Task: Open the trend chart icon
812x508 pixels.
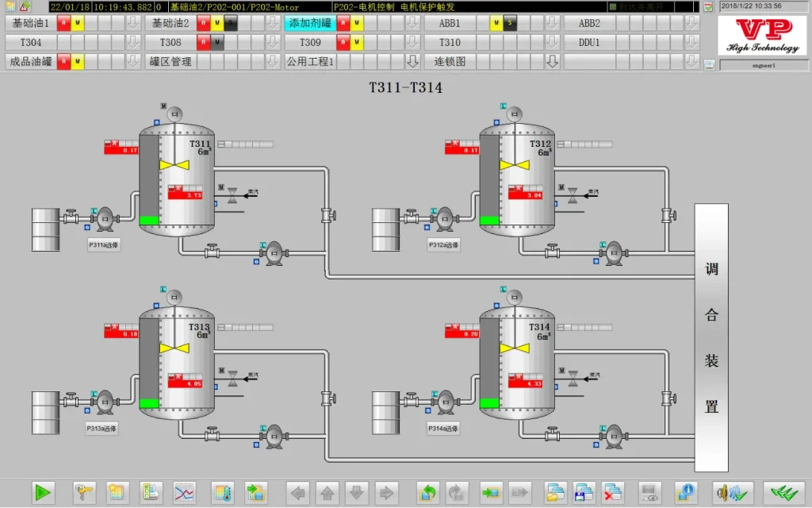Action: click(x=184, y=493)
